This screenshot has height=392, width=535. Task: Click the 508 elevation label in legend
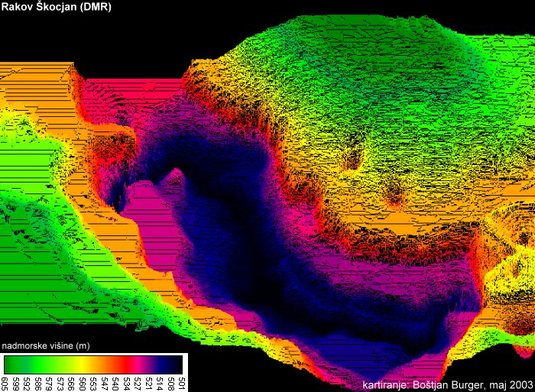click(170, 383)
